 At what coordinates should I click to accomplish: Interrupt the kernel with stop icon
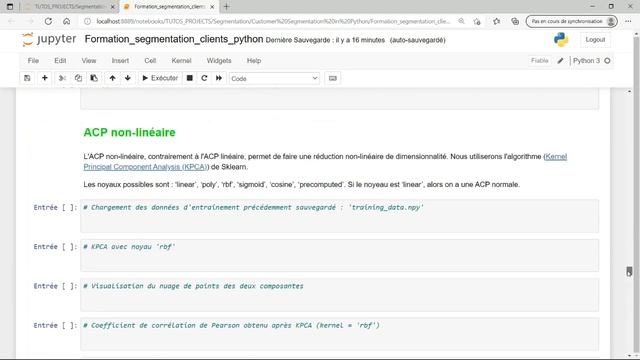189,78
